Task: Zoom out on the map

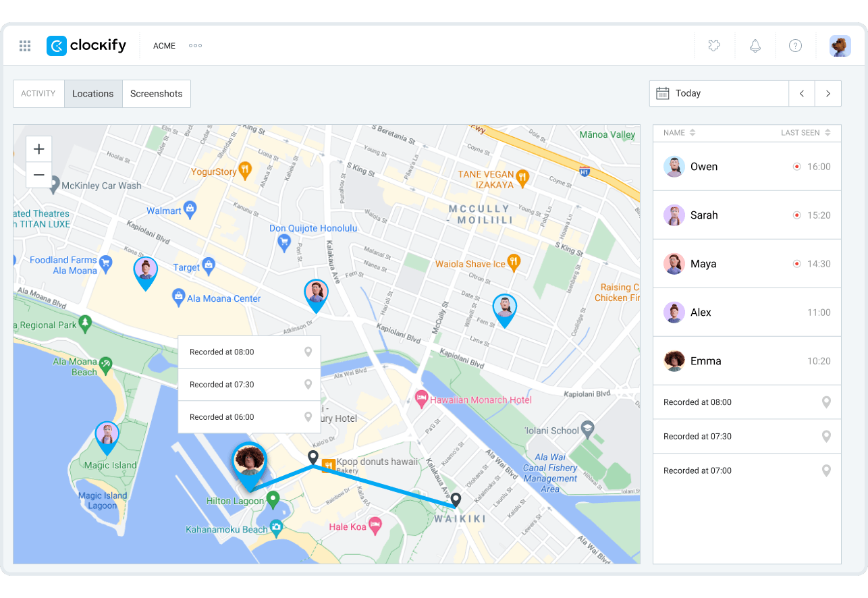Action: point(39,175)
